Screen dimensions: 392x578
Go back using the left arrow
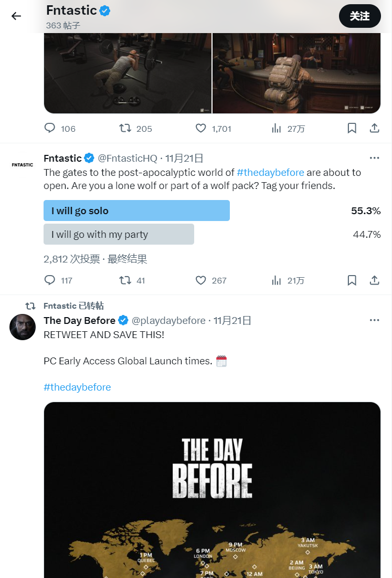point(16,16)
